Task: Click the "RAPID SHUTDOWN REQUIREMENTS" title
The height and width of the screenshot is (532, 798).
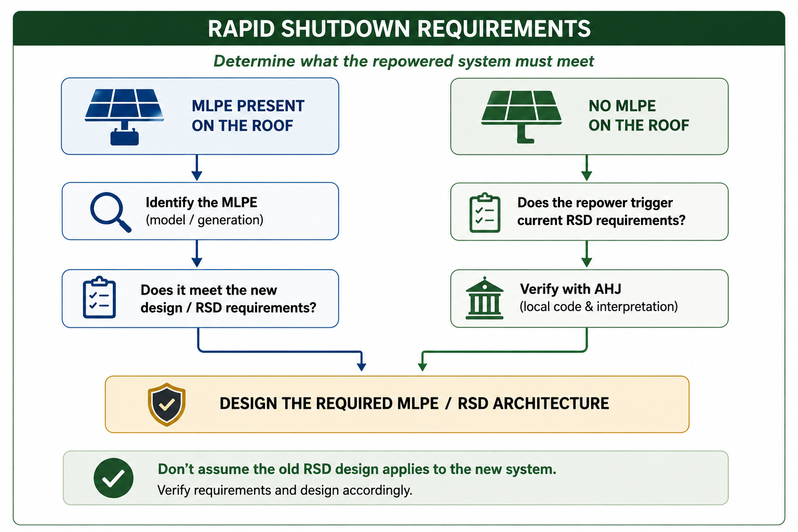Action: 399,29
